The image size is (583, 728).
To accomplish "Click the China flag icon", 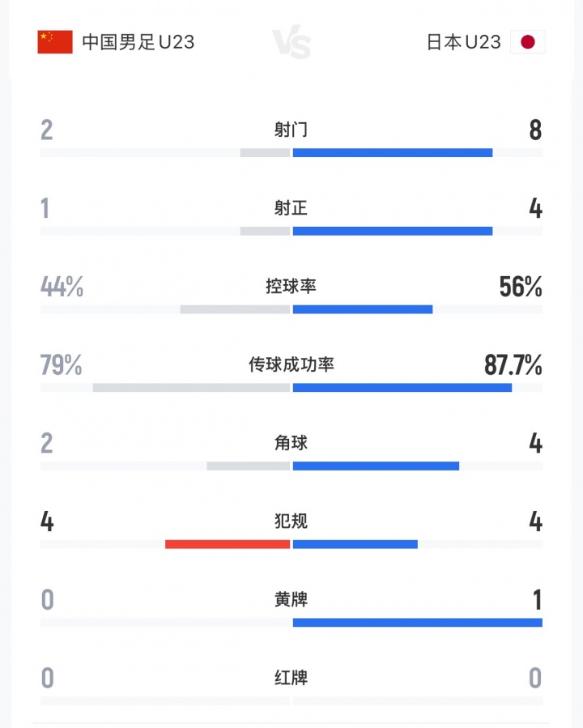I will [x=55, y=42].
